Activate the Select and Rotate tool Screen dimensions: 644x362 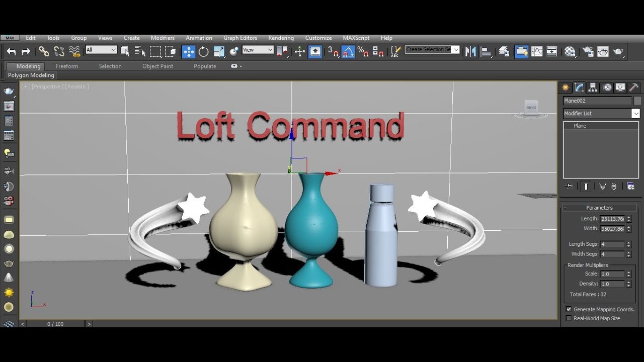coord(203,51)
